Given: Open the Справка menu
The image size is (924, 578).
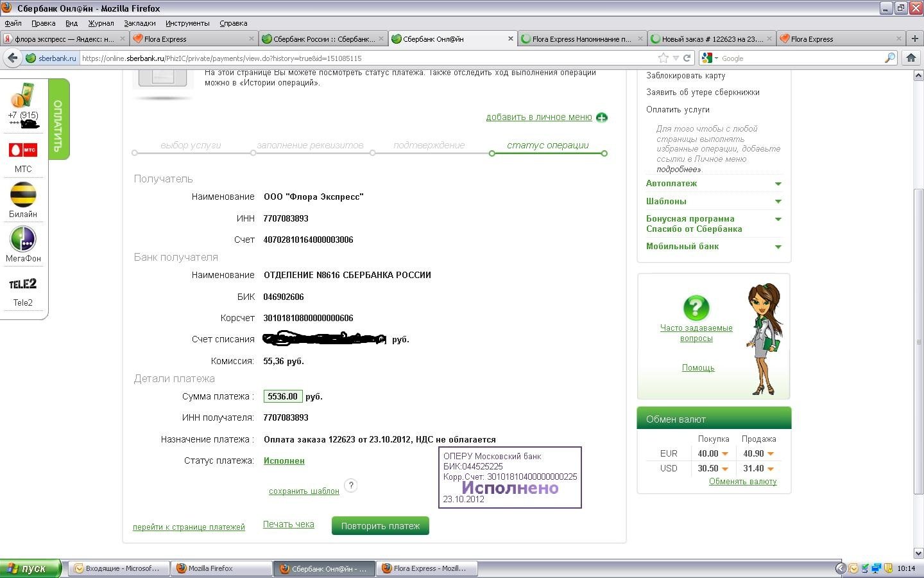Looking at the screenshot, I should click(233, 23).
